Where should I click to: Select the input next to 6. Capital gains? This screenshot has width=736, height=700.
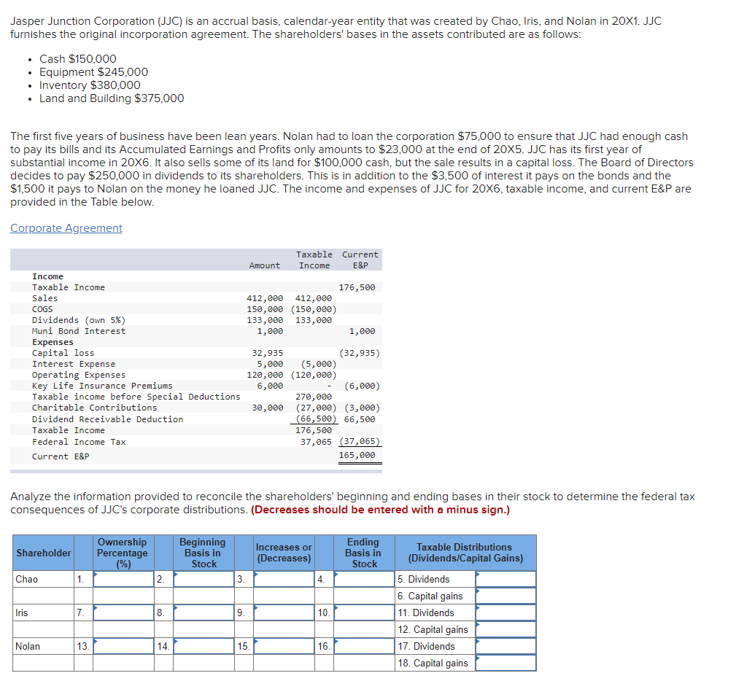505,596
